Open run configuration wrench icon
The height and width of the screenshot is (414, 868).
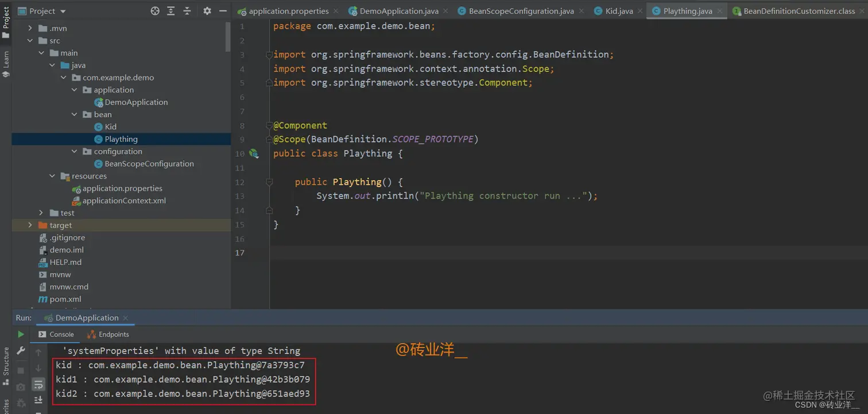coord(21,350)
